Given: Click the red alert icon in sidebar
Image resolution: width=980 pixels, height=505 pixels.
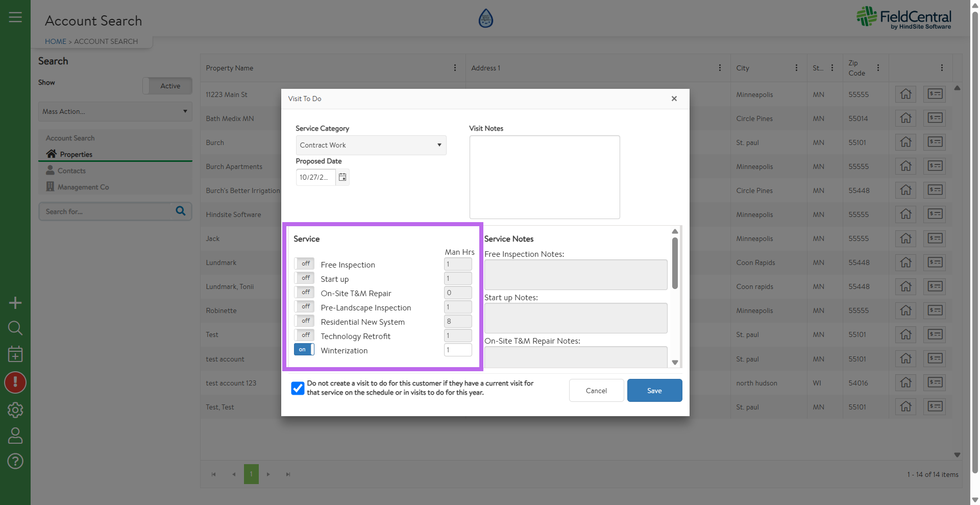Looking at the screenshot, I should pyautogui.click(x=15, y=382).
